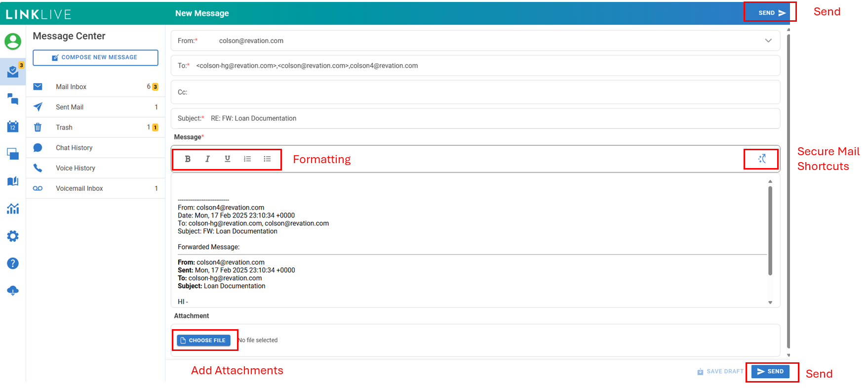Click the message body scrollbar

[770, 230]
